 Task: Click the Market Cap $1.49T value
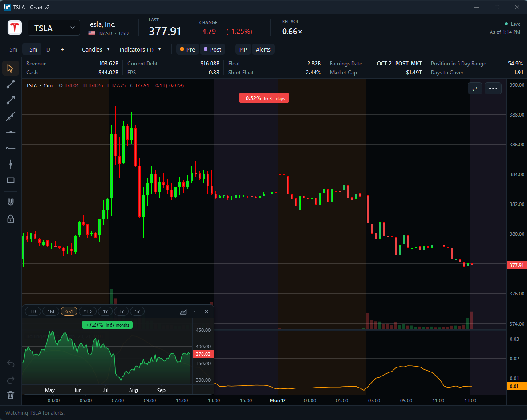tap(414, 72)
